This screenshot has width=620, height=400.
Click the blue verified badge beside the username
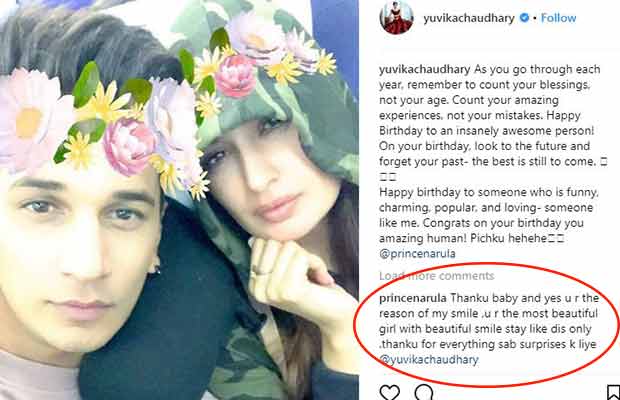[524, 18]
